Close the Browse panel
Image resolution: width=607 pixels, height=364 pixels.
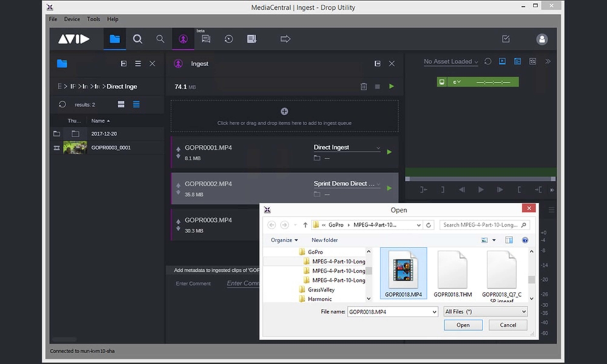(x=152, y=64)
